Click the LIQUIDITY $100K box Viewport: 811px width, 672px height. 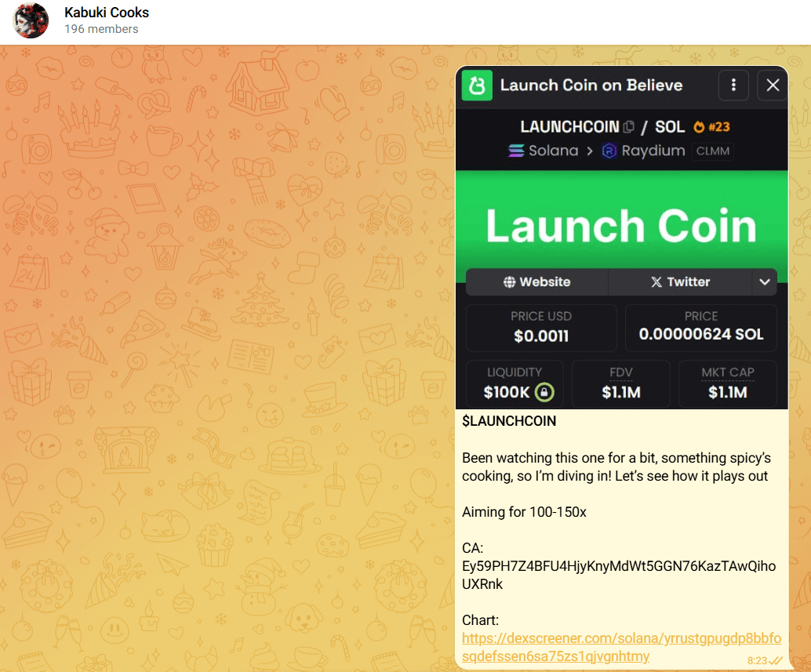click(514, 383)
